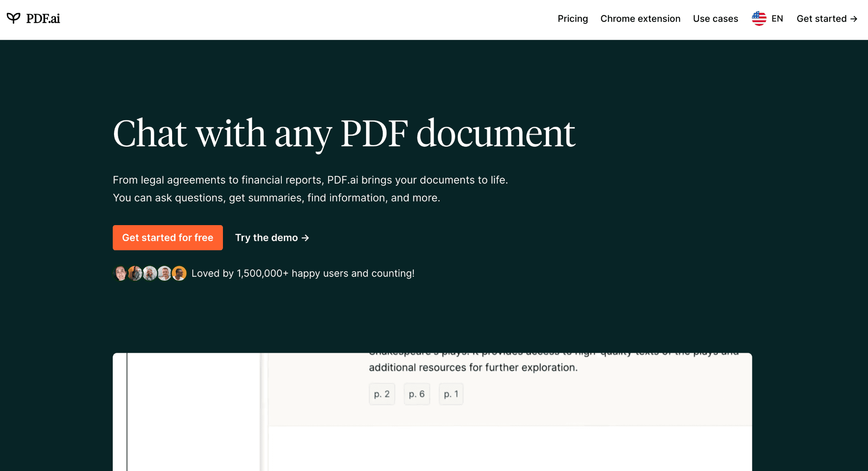Click the middle user avatar in the row
The height and width of the screenshot is (471, 868).
[150, 273]
